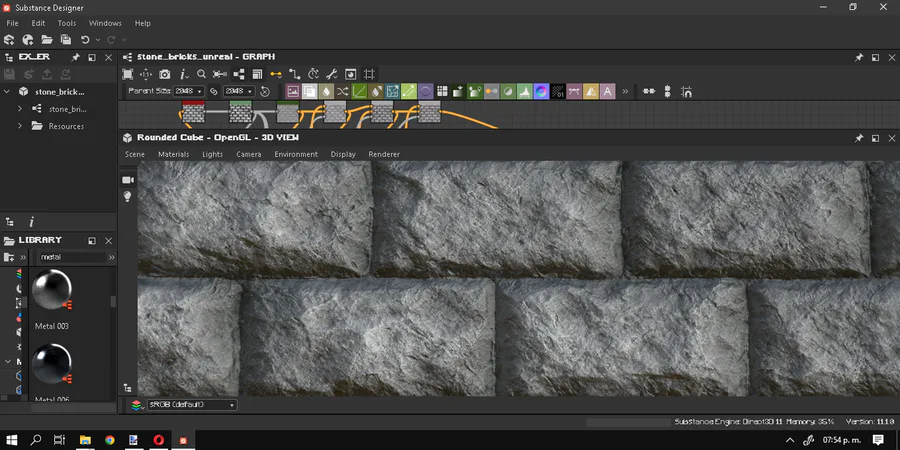Click the wrench tool icon in graph toolbar
Viewport: 900px width, 450px height.
click(x=332, y=74)
